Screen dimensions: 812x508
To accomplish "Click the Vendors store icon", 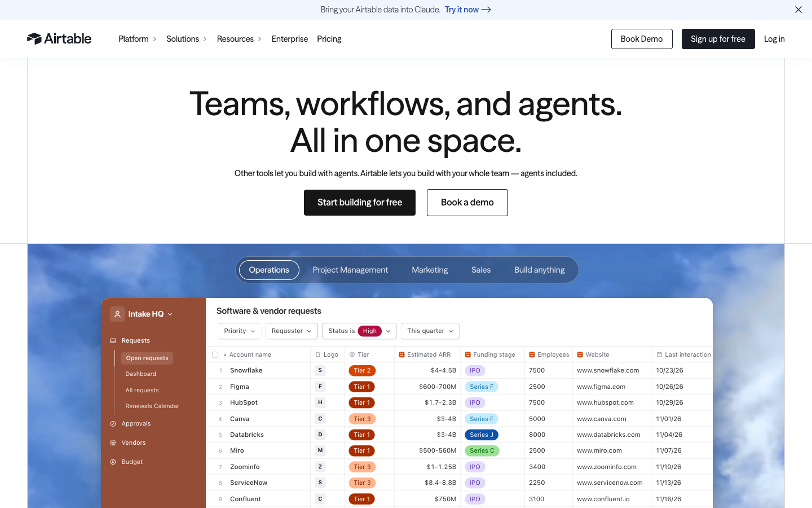I will coord(113,443).
